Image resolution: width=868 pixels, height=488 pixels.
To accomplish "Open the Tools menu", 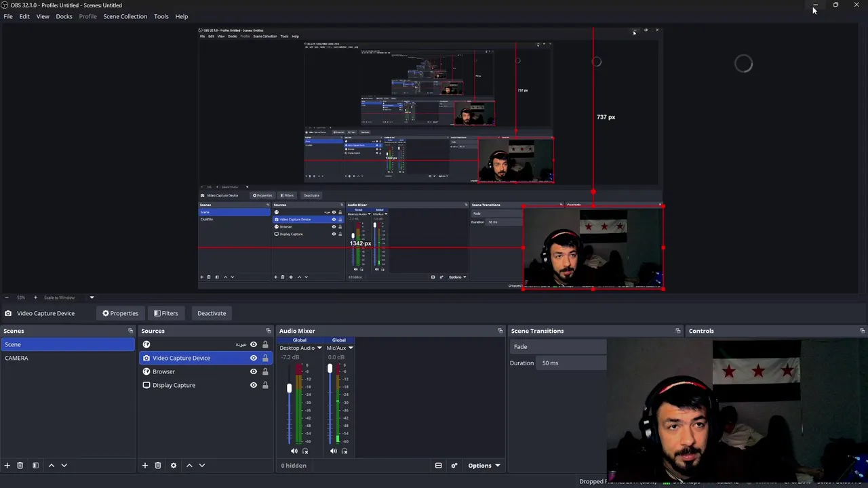I will coord(161,16).
